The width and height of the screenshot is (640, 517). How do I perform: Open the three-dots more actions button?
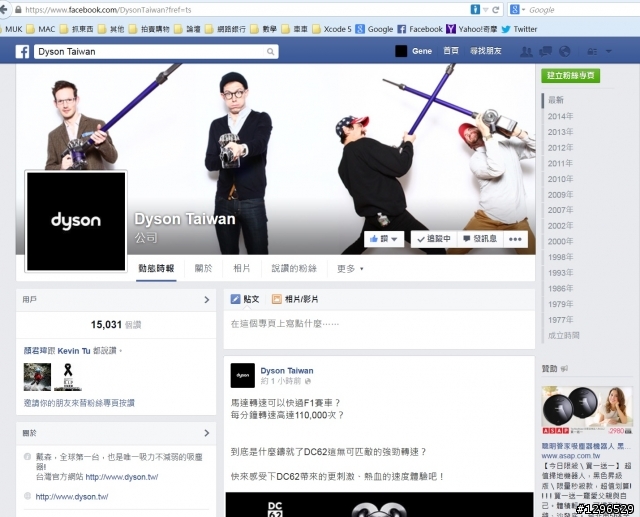(x=515, y=239)
